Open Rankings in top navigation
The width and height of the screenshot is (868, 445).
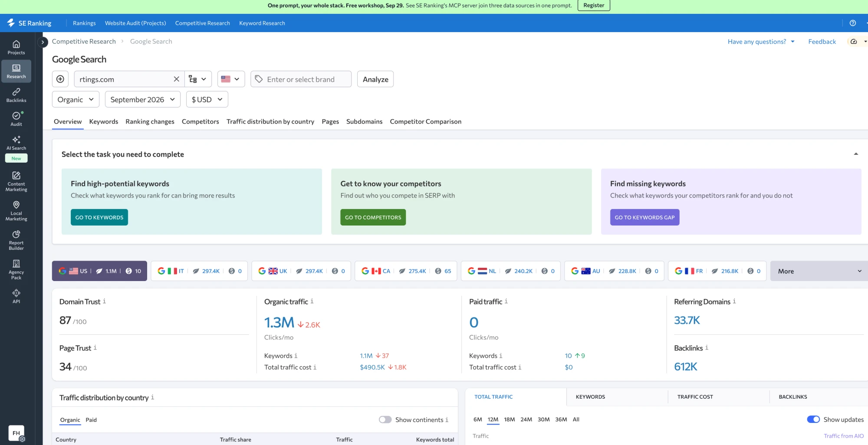(x=84, y=23)
